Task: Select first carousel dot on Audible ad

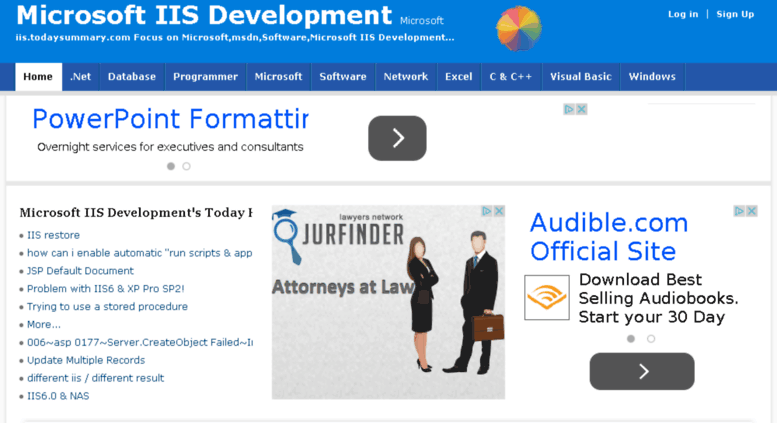Action: (x=631, y=339)
